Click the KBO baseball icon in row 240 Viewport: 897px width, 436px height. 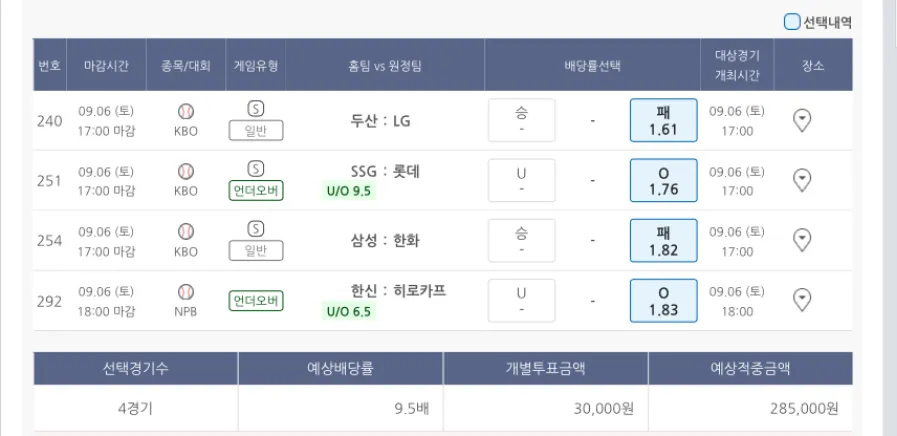point(186,111)
